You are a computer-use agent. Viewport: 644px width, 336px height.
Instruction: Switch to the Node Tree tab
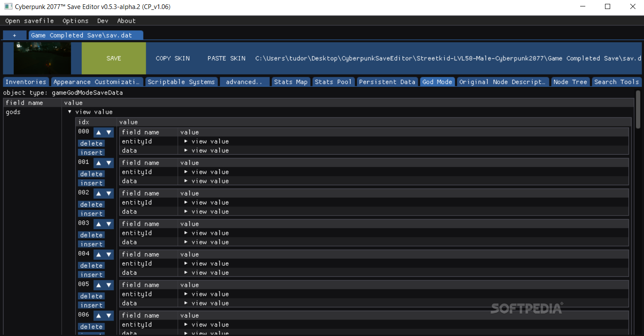click(x=570, y=82)
